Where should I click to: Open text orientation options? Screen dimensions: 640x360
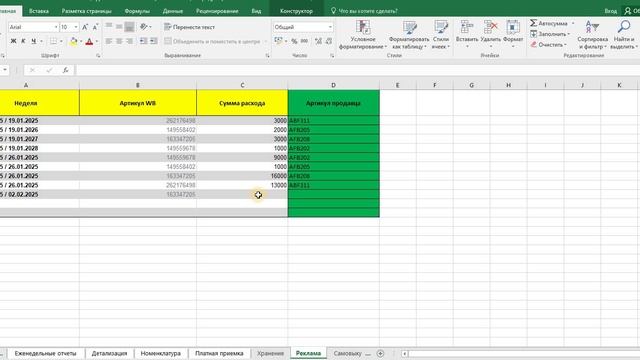tap(145, 27)
